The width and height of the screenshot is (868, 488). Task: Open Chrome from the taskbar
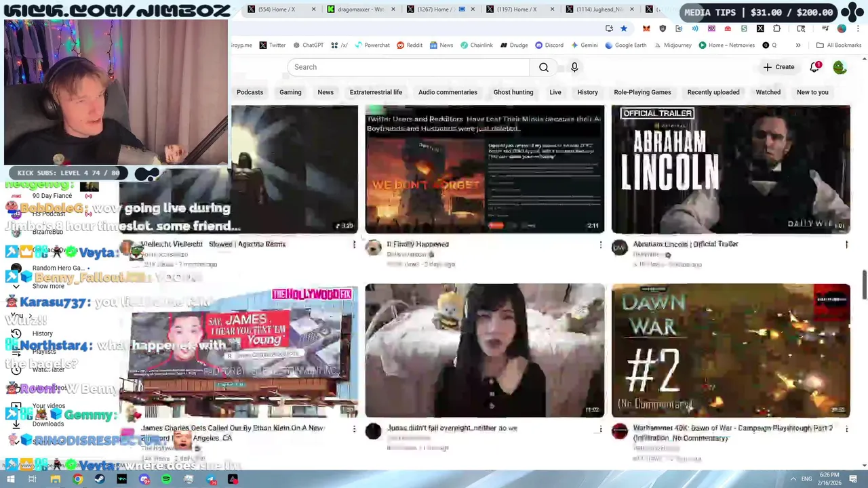pos(78,479)
